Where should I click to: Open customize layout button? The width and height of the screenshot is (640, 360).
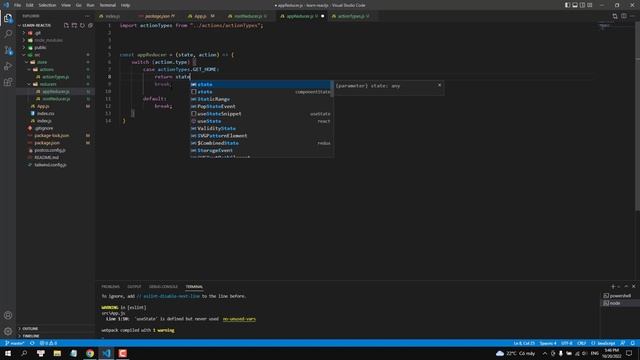pyautogui.click(x=590, y=5)
